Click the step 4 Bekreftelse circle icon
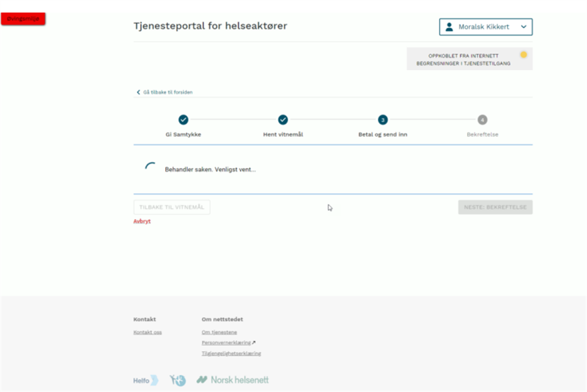 coord(482,120)
